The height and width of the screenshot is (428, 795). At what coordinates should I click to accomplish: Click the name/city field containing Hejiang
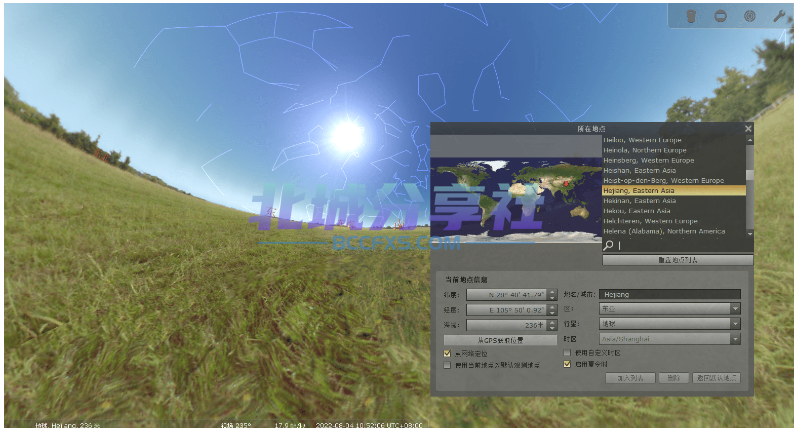coord(670,294)
